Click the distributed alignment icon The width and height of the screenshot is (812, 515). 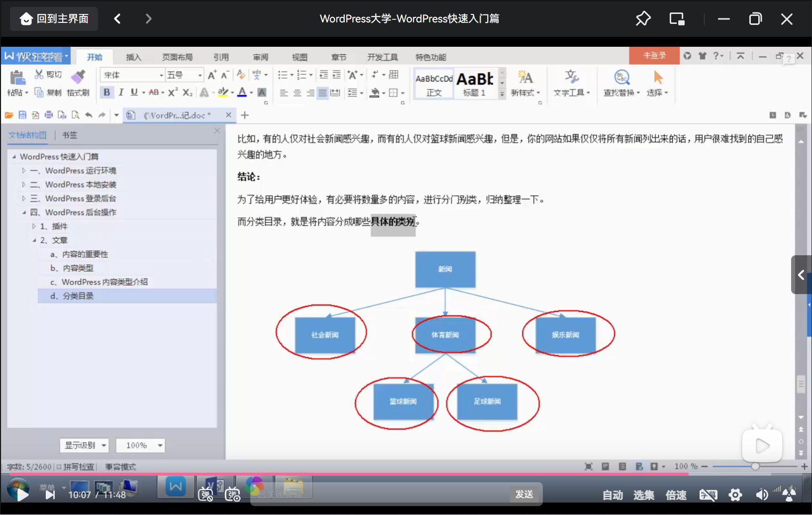pyautogui.click(x=335, y=93)
